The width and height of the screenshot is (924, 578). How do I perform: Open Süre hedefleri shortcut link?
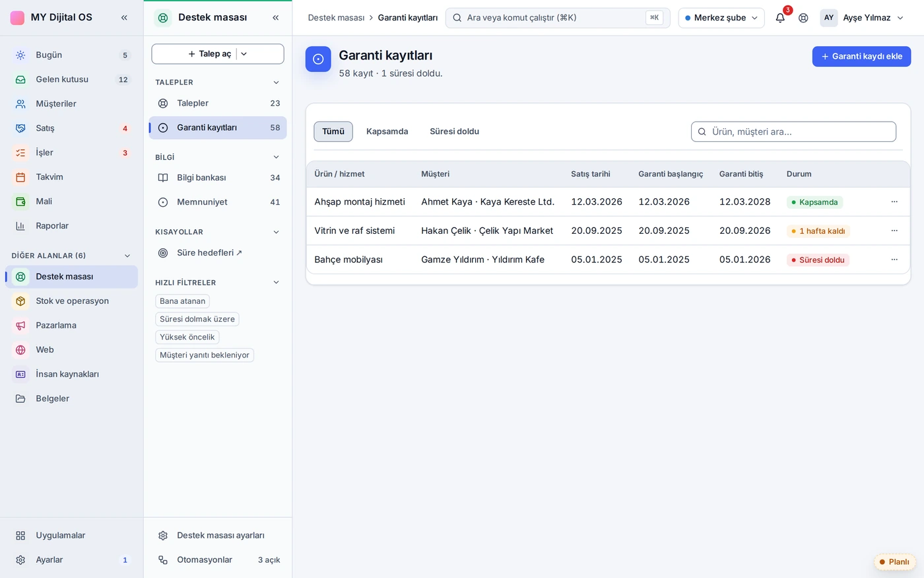pos(218,253)
